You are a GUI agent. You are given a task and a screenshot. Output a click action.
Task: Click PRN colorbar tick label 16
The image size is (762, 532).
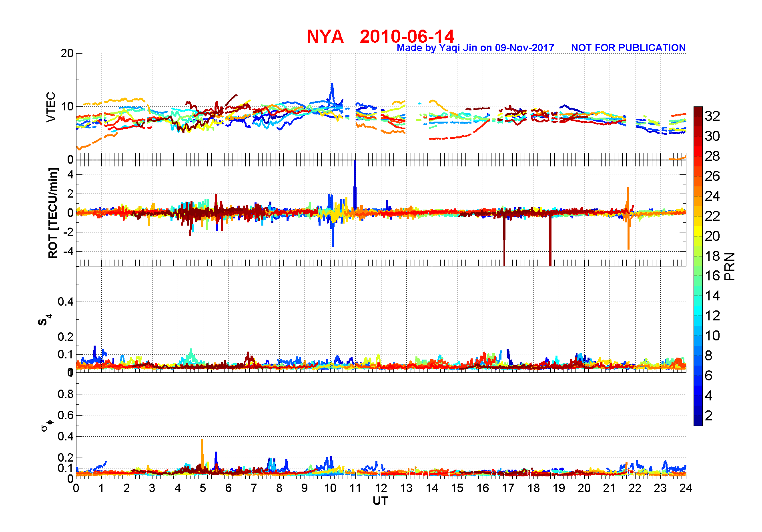[712, 276]
